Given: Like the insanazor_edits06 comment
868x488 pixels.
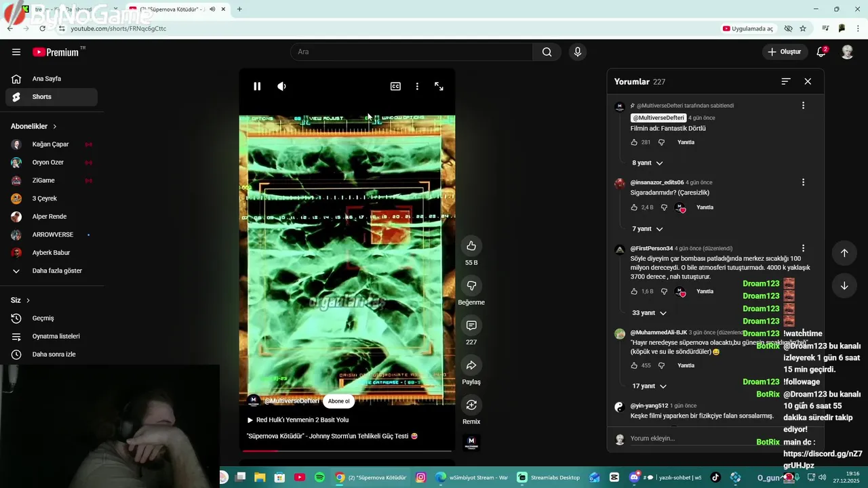Looking at the screenshot, I should pyautogui.click(x=634, y=207).
